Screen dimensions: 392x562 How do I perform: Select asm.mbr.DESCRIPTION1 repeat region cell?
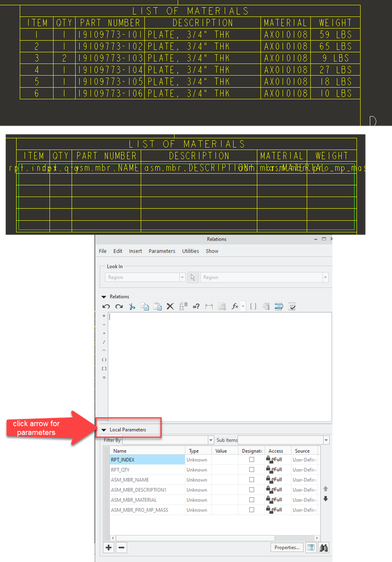click(x=199, y=168)
